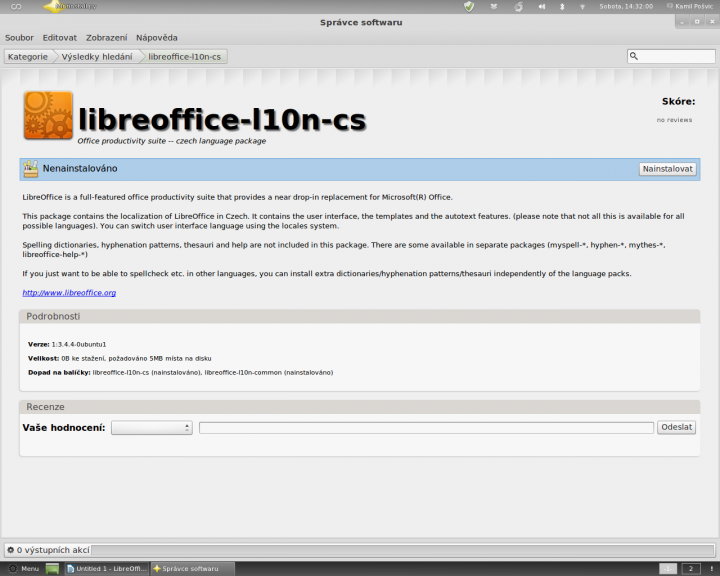Click the Nenainstalováno status text
The image size is (720, 576).
tap(80, 169)
